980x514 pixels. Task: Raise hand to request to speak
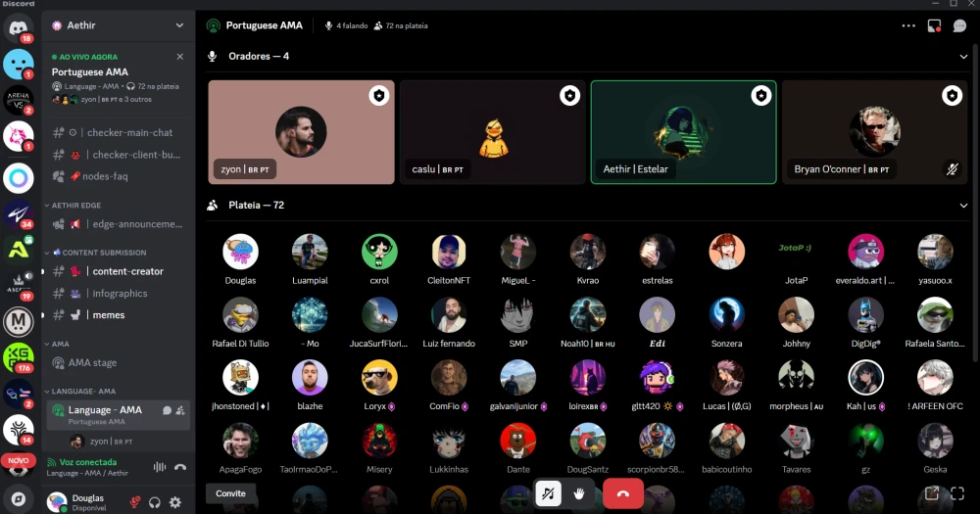click(x=579, y=494)
